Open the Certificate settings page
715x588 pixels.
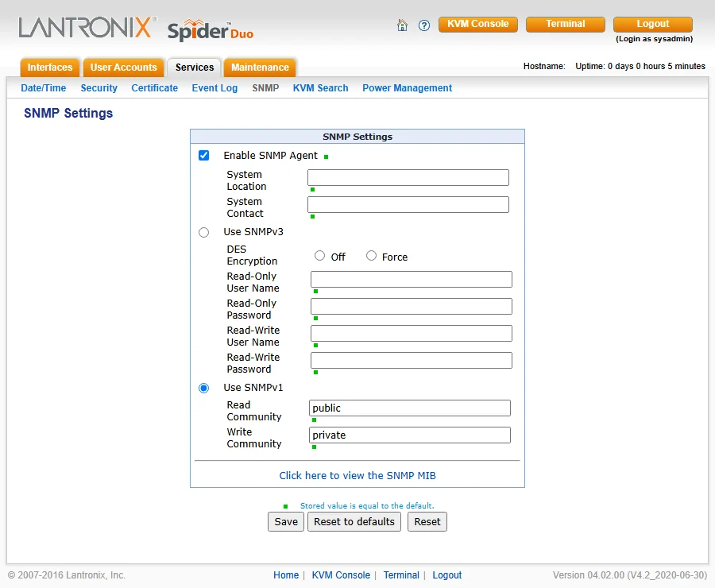(x=155, y=88)
